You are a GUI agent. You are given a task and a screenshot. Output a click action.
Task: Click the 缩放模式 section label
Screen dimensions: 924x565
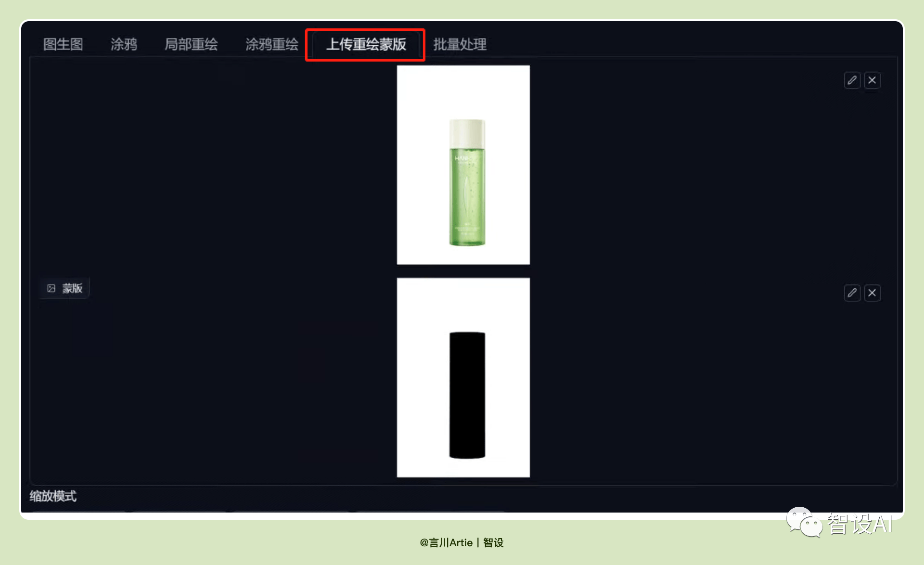(53, 496)
